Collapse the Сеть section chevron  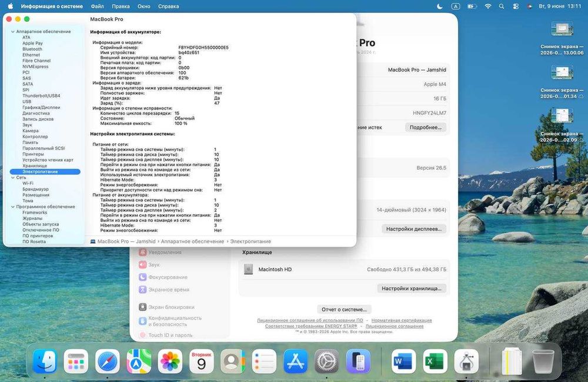click(x=13, y=178)
